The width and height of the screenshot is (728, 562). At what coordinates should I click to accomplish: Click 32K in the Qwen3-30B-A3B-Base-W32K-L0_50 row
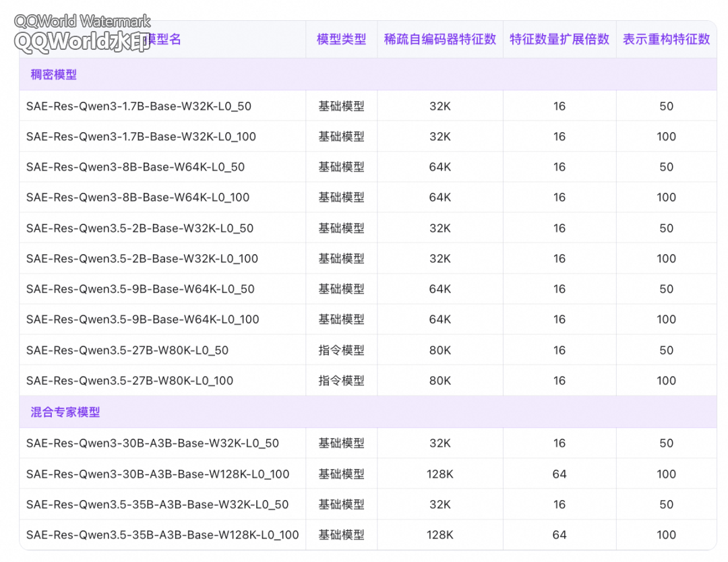[x=439, y=443]
